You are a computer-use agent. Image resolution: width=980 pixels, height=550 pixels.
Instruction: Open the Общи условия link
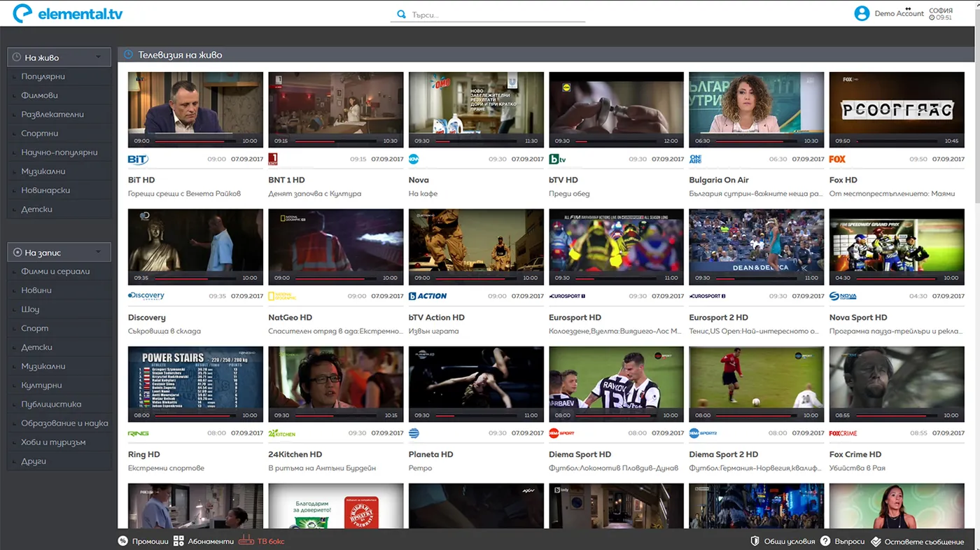click(x=790, y=542)
